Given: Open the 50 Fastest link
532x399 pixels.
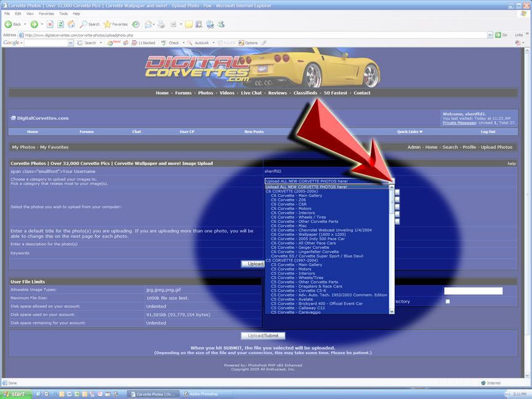Looking at the screenshot, I should (336, 93).
